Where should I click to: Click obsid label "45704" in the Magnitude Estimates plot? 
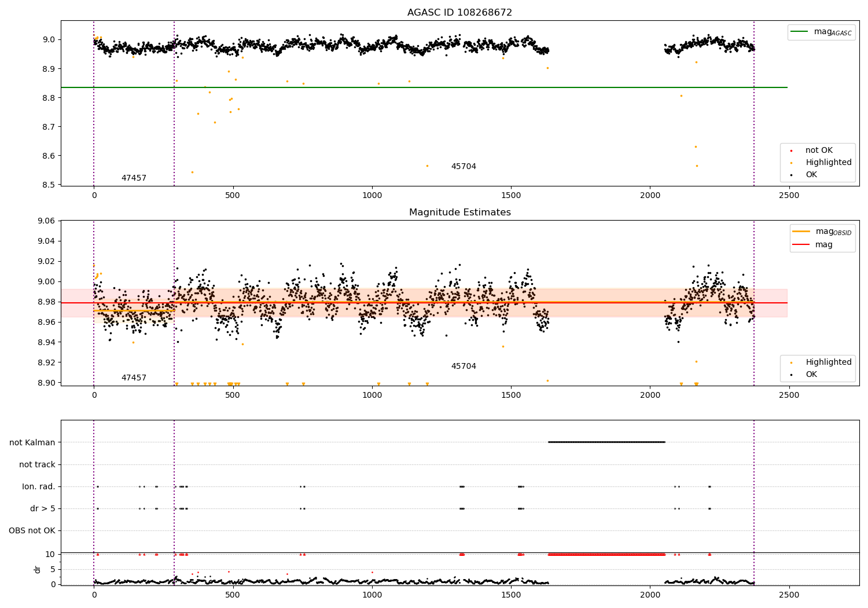point(464,367)
